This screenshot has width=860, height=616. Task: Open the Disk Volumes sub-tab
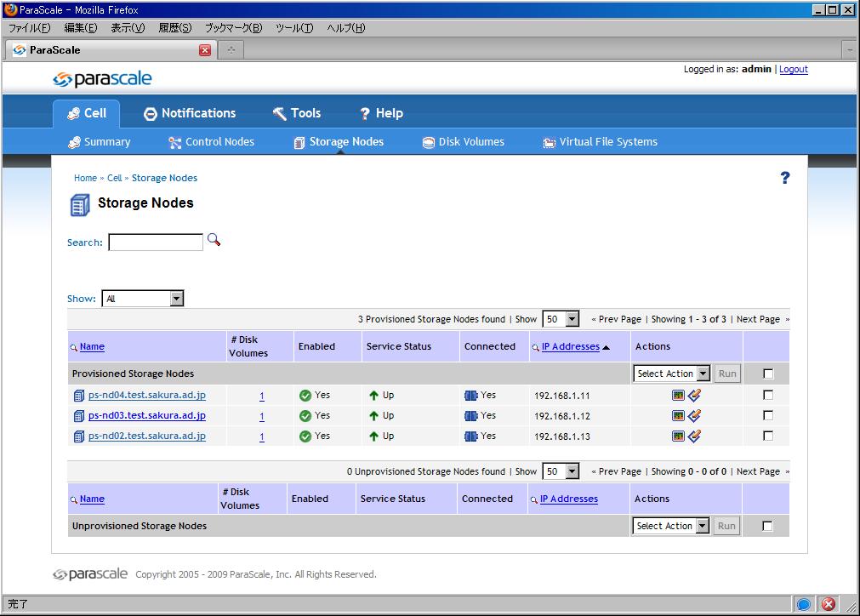tap(463, 142)
